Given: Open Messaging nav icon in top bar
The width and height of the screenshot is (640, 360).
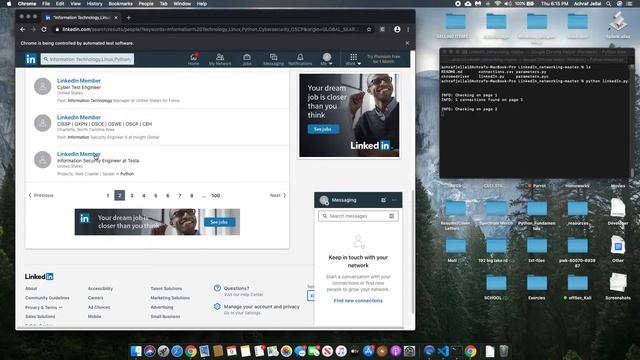Looking at the screenshot, I should [x=273, y=59].
